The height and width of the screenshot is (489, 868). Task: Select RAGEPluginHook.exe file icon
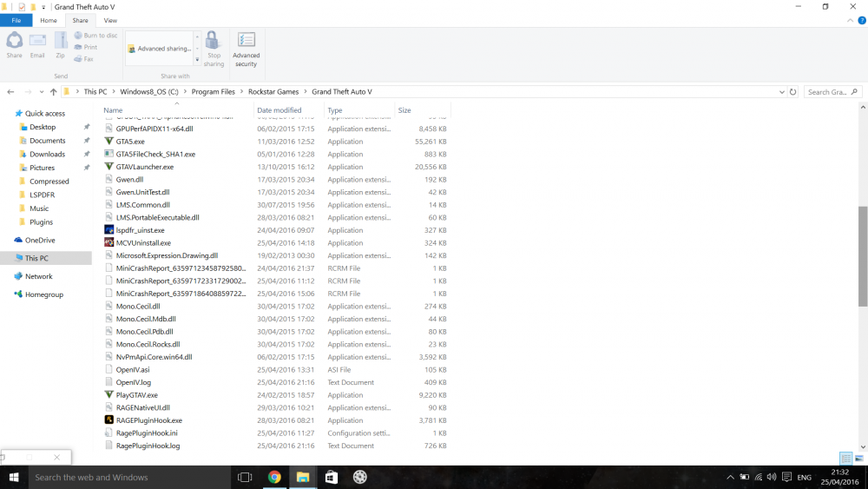(x=109, y=420)
